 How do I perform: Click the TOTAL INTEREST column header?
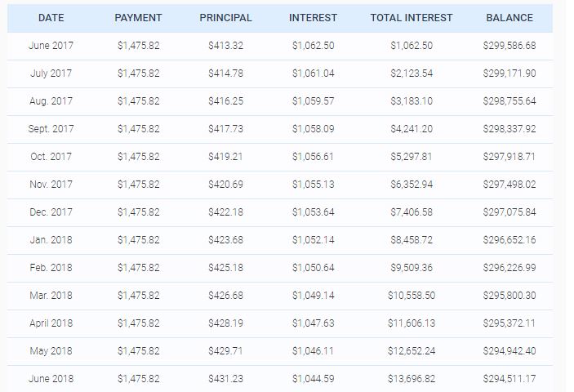coord(411,18)
